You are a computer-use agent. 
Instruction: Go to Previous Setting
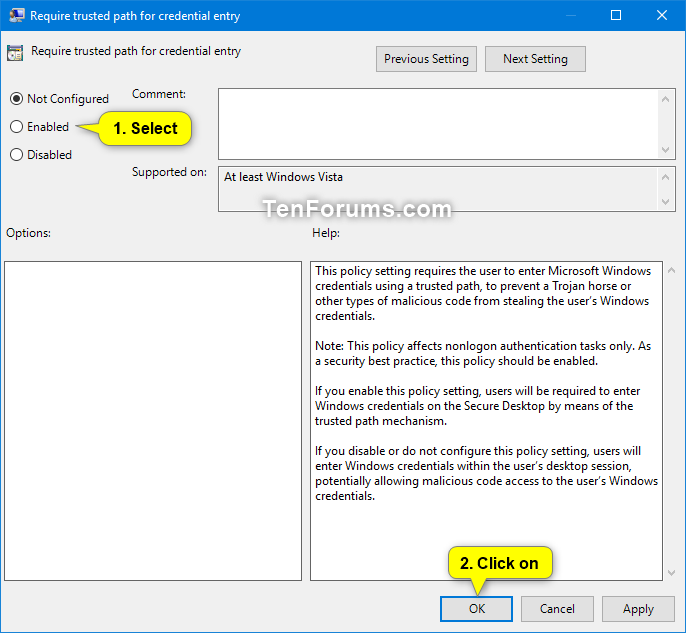point(426,59)
